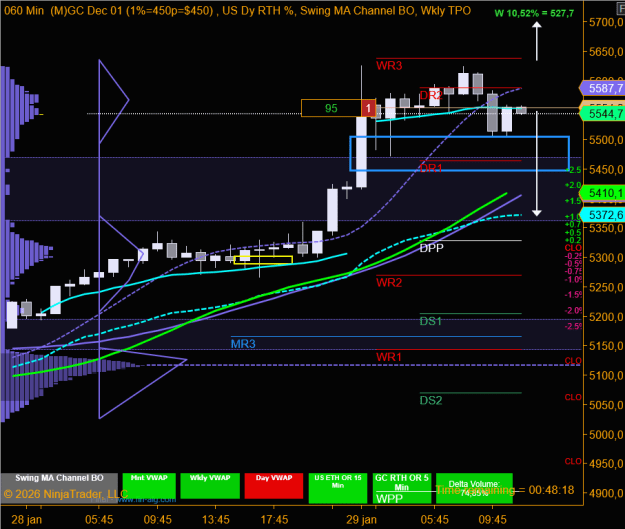Click the DS2 support label
This screenshot has height=529, width=625.
pos(431,401)
